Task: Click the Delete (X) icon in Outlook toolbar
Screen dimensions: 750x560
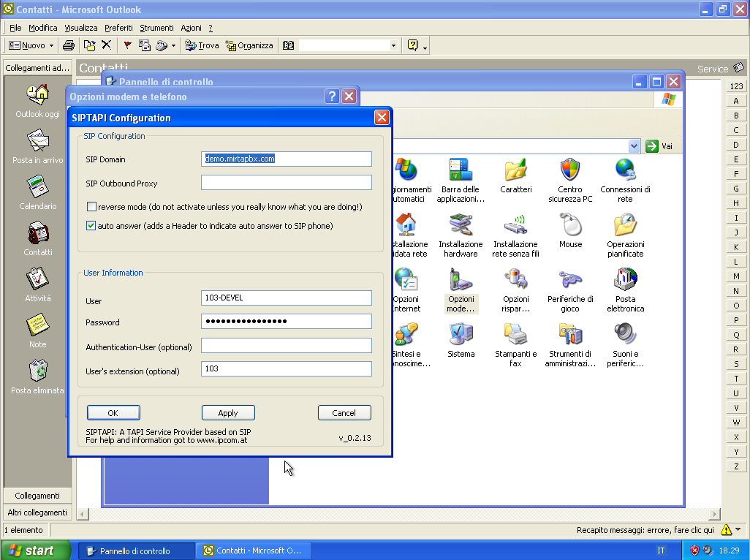Action: pos(106,45)
